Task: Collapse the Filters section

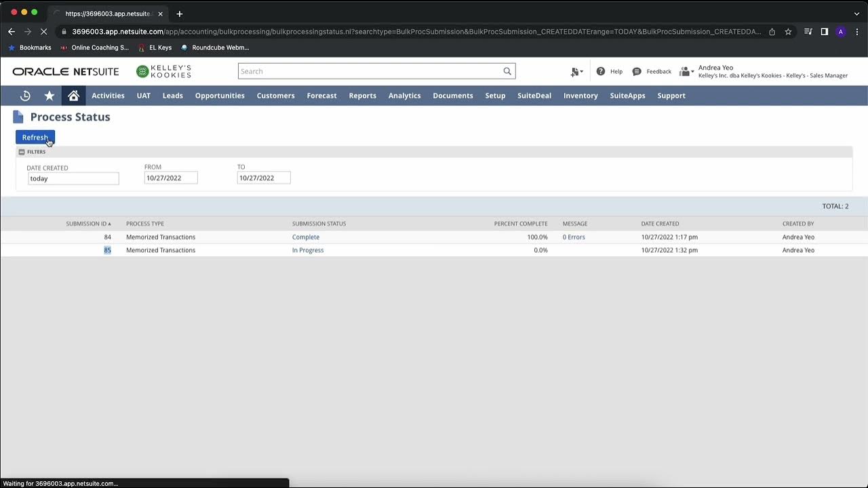Action: click(22, 152)
